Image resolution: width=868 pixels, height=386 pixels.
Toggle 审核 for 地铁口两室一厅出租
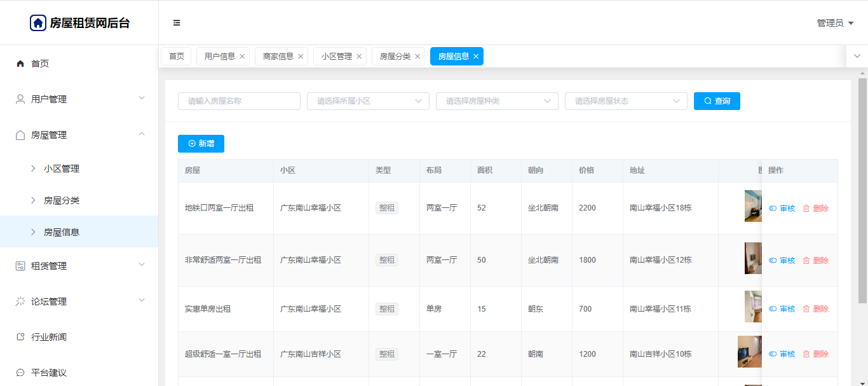(x=782, y=208)
